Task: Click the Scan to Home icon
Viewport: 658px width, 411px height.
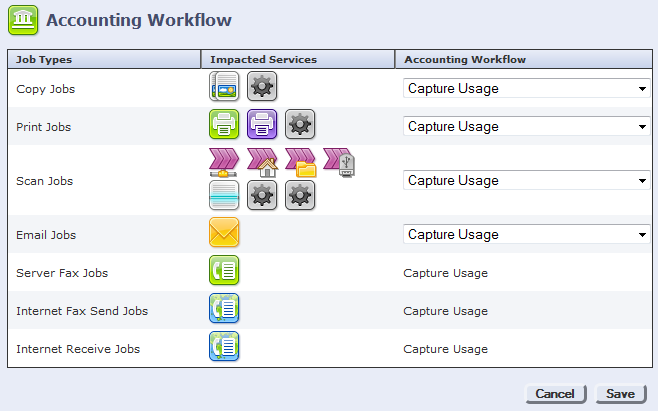Action: [x=262, y=163]
